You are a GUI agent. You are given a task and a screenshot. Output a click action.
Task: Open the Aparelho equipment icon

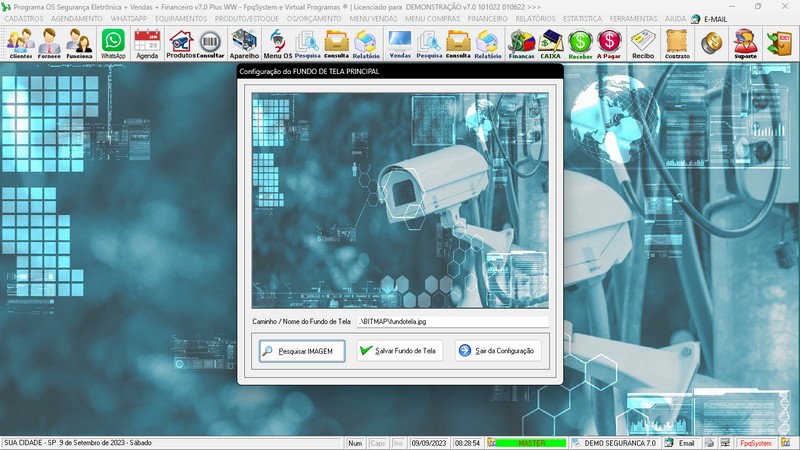[x=244, y=43]
